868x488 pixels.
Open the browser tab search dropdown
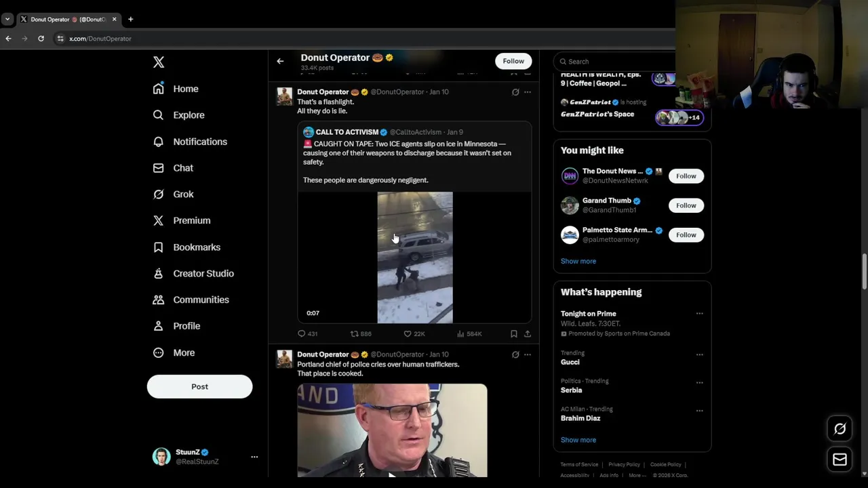click(x=7, y=19)
